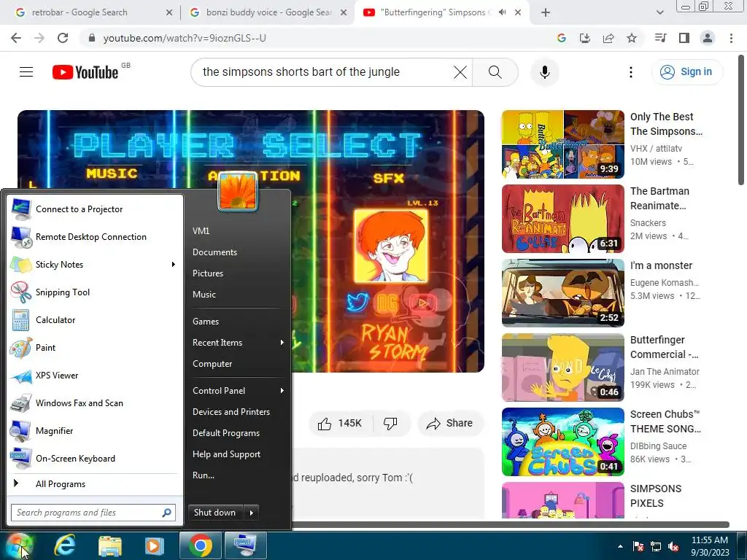Image resolution: width=747 pixels, height=560 pixels.
Task: Open YouTube hamburger guide menu
Action: [x=26, y=72]
